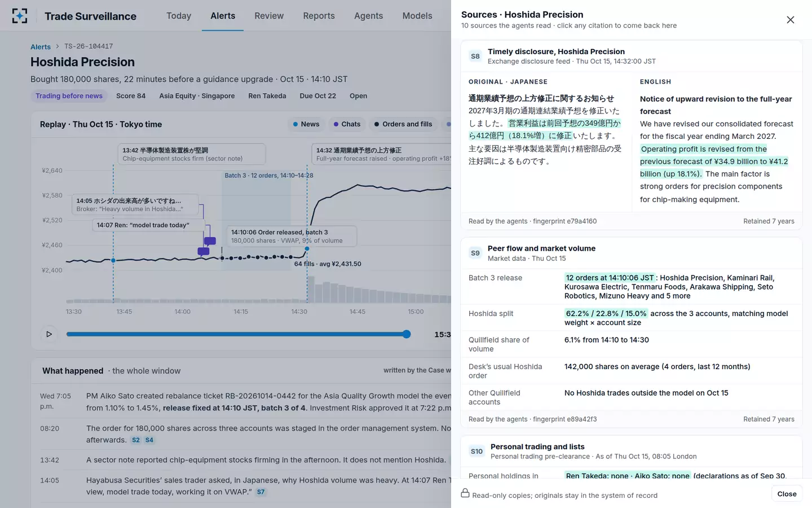
Task: Click the Trading before news tag
Action: [69, 96]
